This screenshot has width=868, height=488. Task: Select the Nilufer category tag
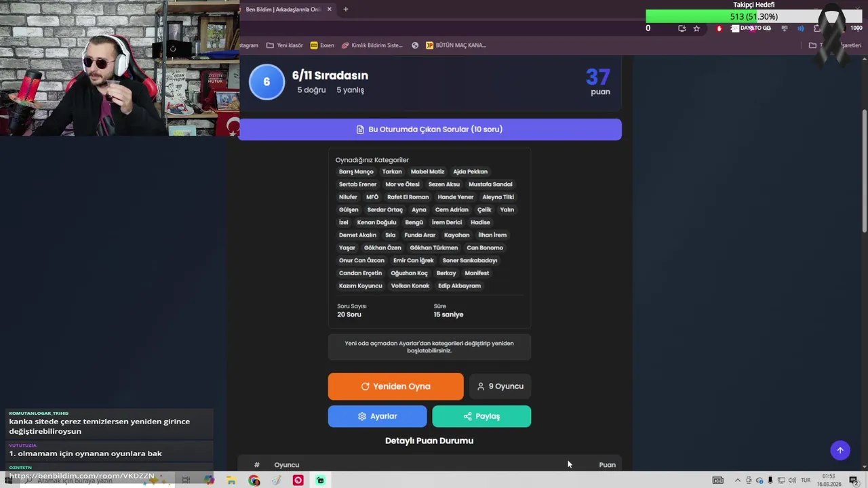point(348,197)
